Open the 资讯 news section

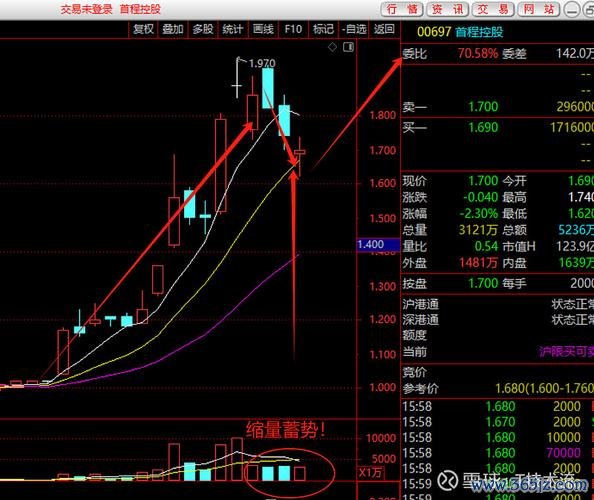tap(447, 9)
